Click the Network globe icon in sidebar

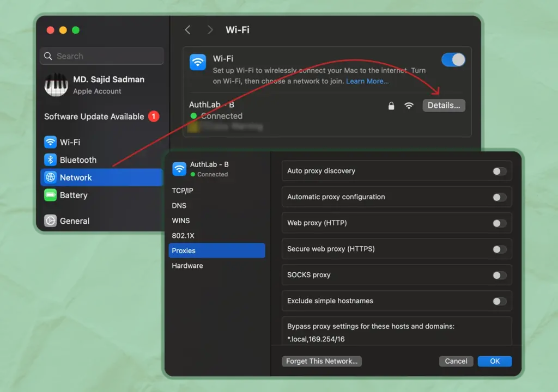[x=50, y=177]
